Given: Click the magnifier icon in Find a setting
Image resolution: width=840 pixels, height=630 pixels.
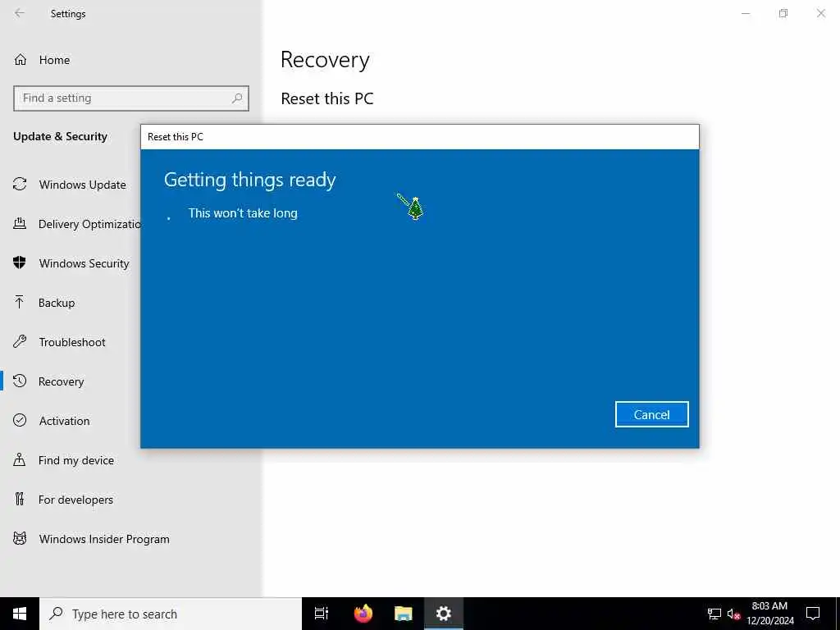Looking at the screenshot, I should [x=237, y=98].
